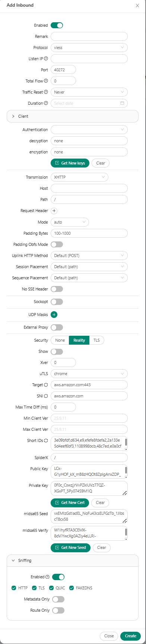Image resolution: width=146 pixels, height=644 pixels.
Task: Refresh the SNI value icon
Action: tap(46, 396)
